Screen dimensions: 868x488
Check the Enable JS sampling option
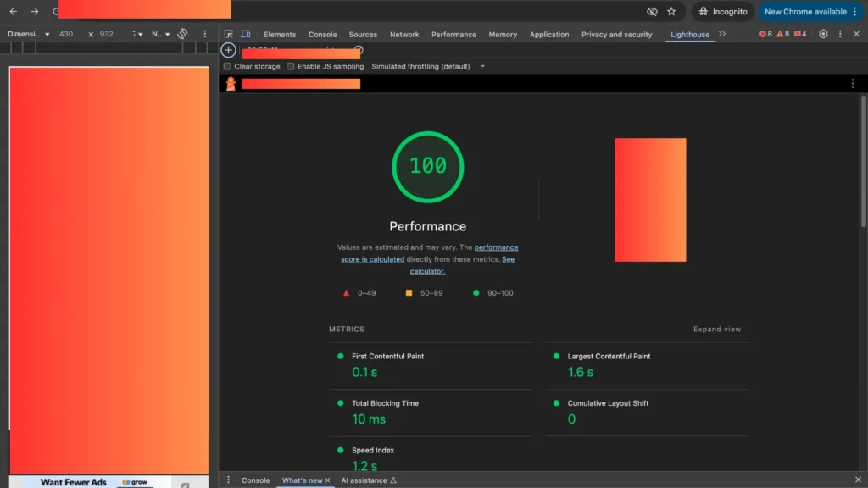pyautogui.click(x=291, y=66)
